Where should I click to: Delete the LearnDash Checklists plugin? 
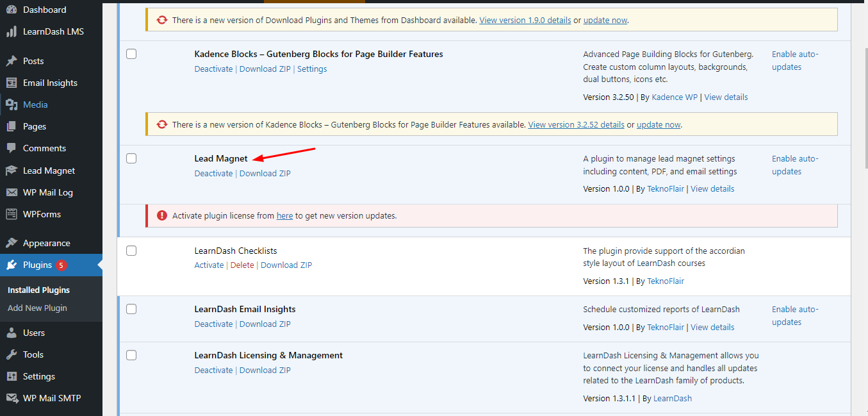click(x=242, y=265)
